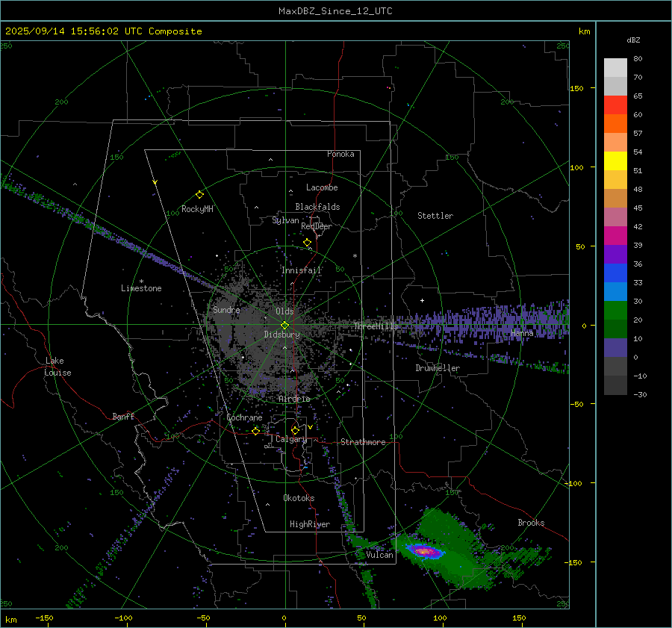
Task: Click the Hanna town label
Action: tap(522, 332)
